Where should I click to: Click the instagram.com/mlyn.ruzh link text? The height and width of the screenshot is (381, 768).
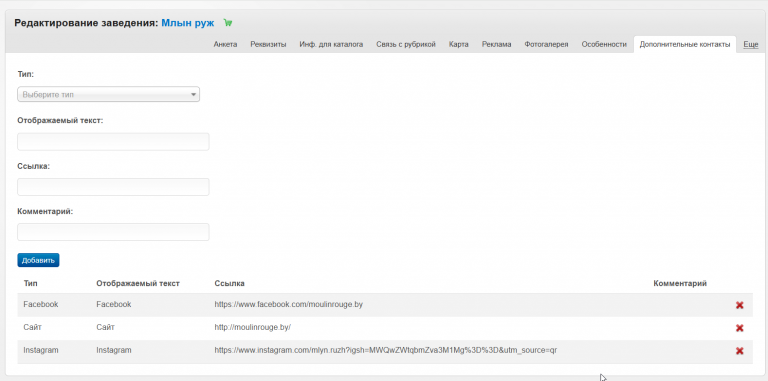[385, 350]
